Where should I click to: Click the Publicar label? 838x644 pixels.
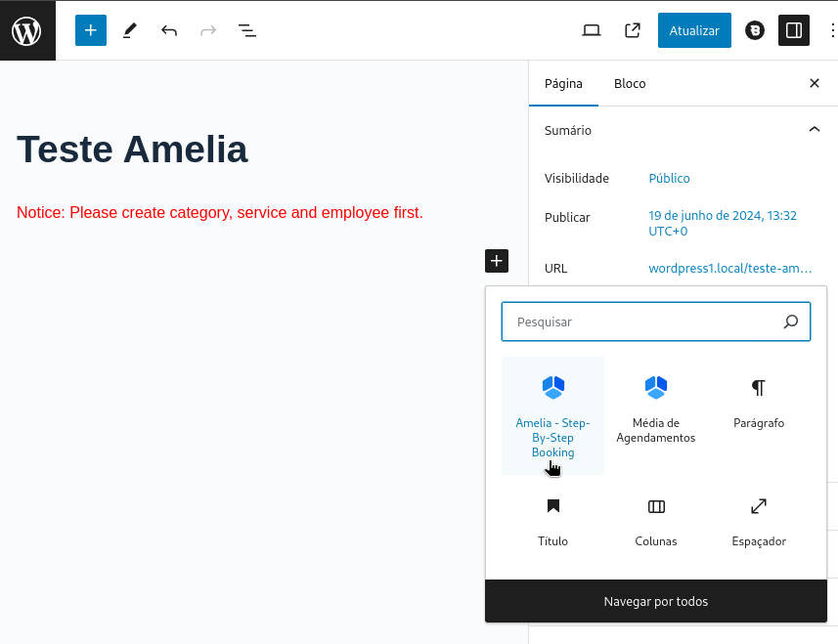tap(567, 217)
